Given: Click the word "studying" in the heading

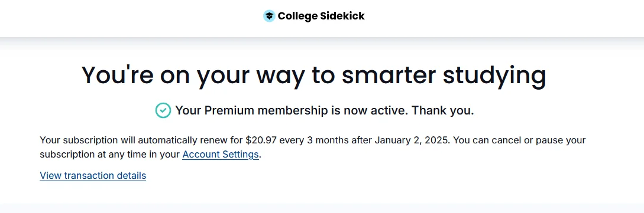Looking at the screenshot, I should point(495,77).
